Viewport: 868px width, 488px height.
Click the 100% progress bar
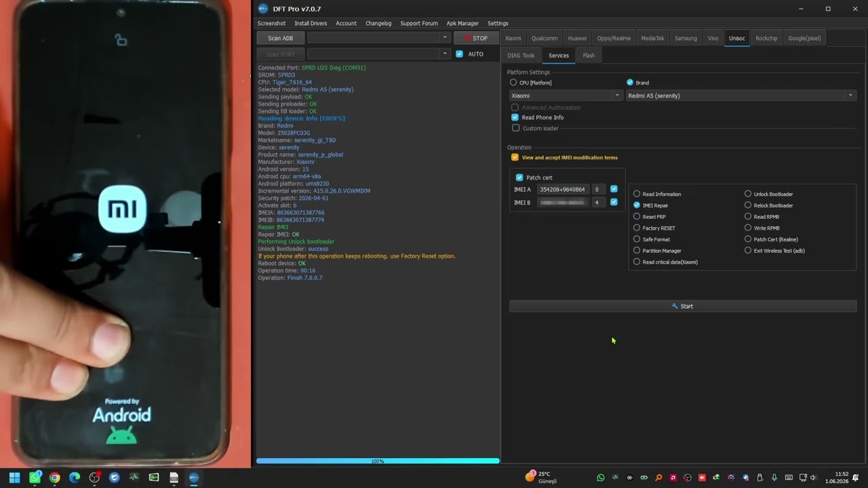[x=378, y=461]
